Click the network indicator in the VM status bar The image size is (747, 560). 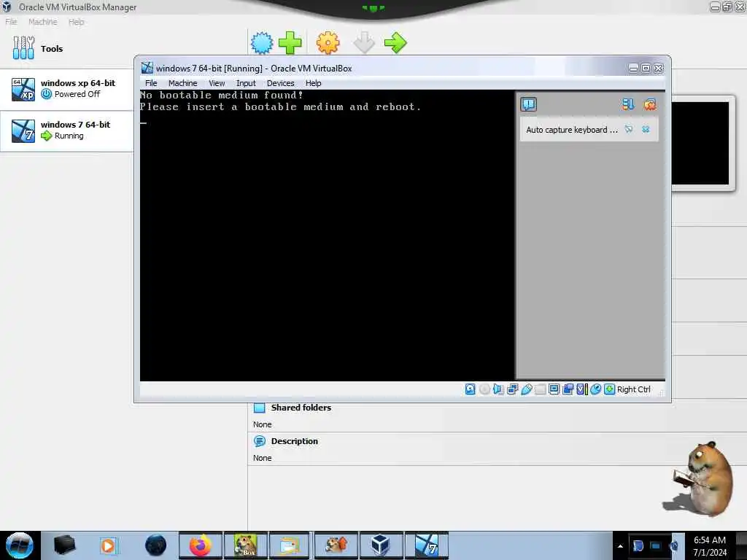coord(513,389)
